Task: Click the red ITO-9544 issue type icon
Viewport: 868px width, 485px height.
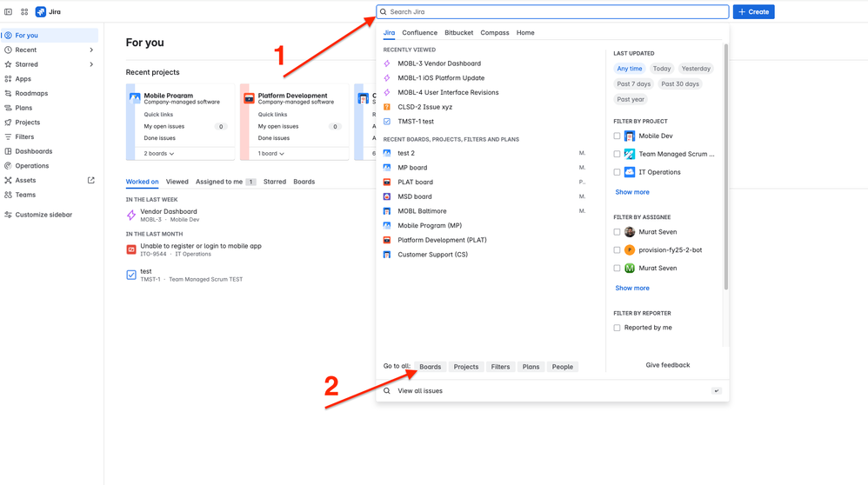Action: [x=131, y=249]
